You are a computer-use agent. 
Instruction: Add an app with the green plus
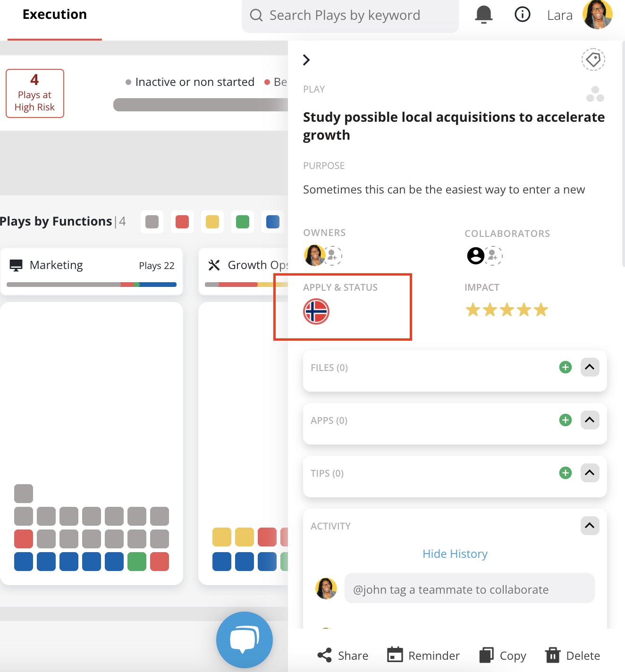[565, 420]
